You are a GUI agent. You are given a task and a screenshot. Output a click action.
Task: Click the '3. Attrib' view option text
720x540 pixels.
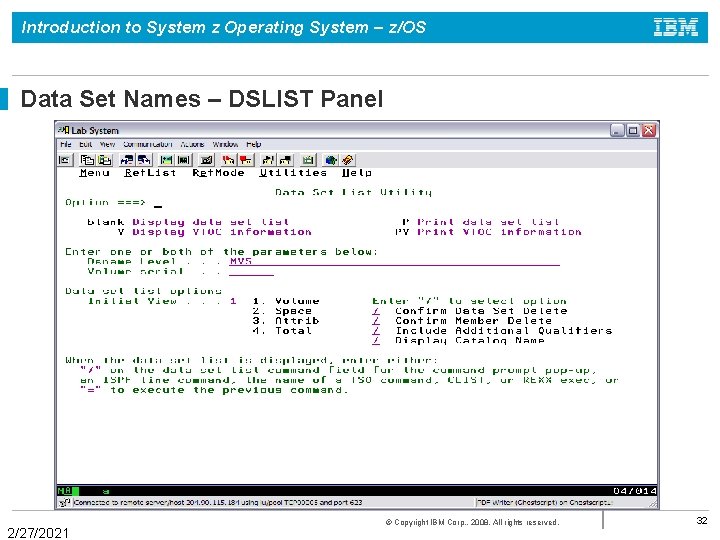click(x=286, y=321)
